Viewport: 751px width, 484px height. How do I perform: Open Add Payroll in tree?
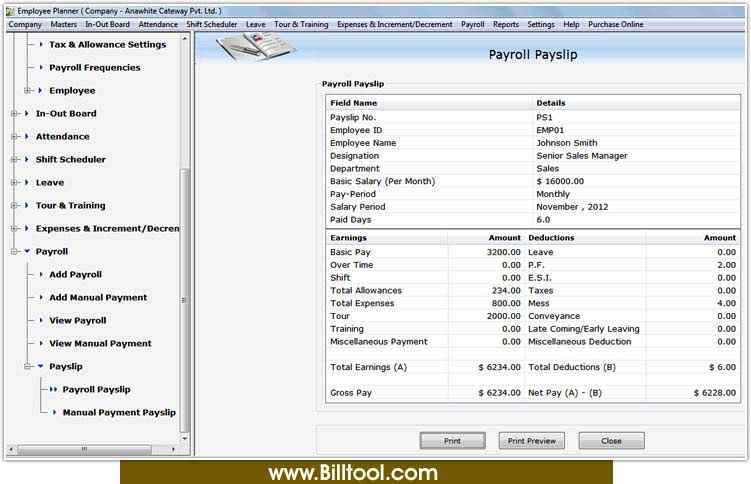[x=76, y=274]
